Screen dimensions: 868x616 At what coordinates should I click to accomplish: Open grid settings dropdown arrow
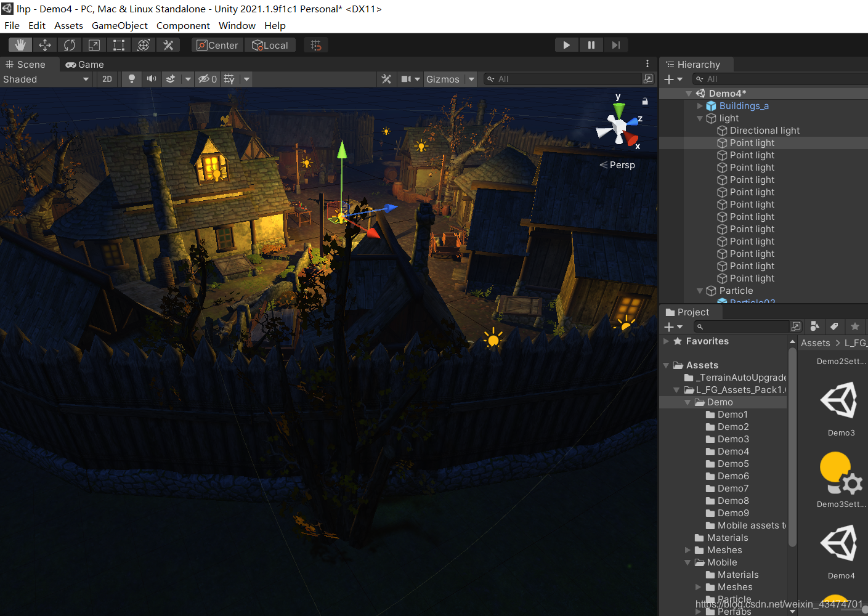[246, 79]
